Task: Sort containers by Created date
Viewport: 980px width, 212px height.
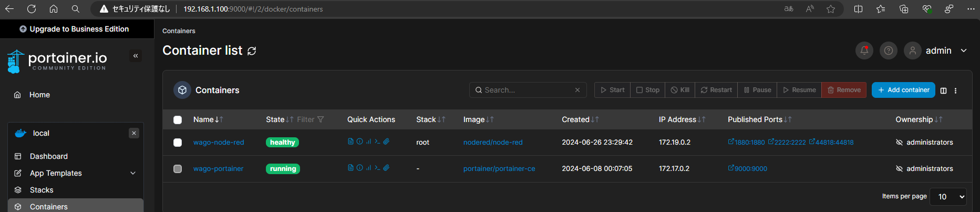Action: [580, 119]
